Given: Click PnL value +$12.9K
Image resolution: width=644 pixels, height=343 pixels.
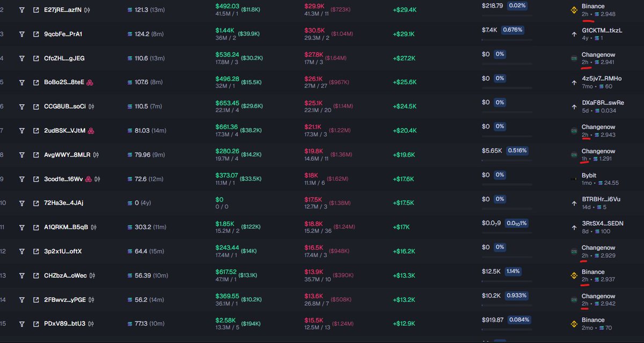Looking at the screenshot, I should (x=404, y=324).
